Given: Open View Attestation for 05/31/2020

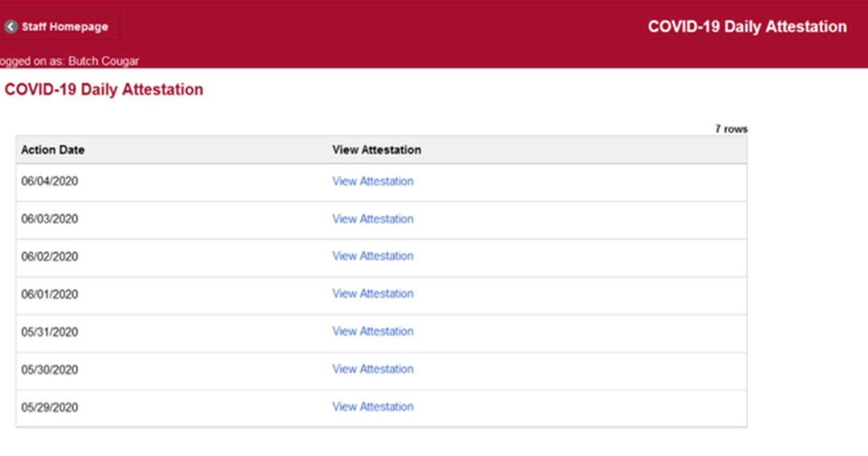Looking at the screenshot, I should click(372, 331).
